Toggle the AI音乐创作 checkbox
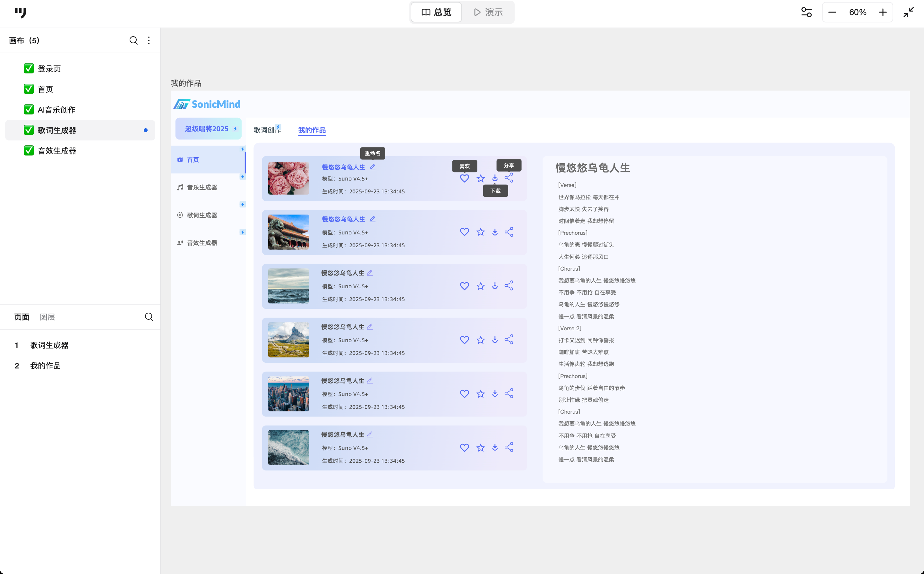This screenshot has height=574, width=924. [x=29, y=110]
